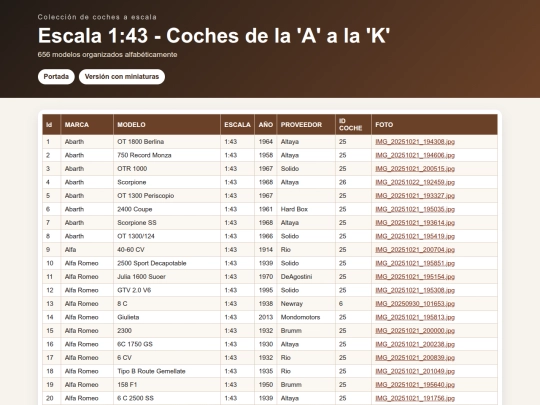Open photo link IMG_20251021_200000.jpg

point(415,331)
